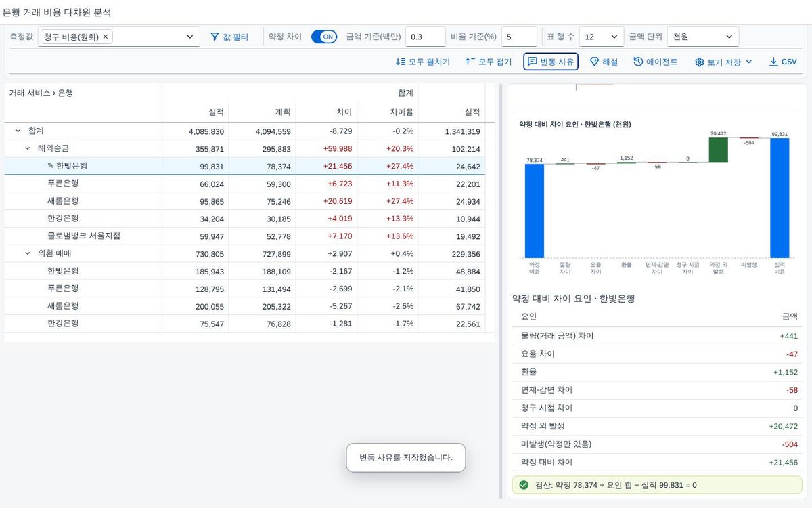Click the 금액 기준(백만) input field
Image resolution: width=812 pixels, height=508 pixels.
425,37
